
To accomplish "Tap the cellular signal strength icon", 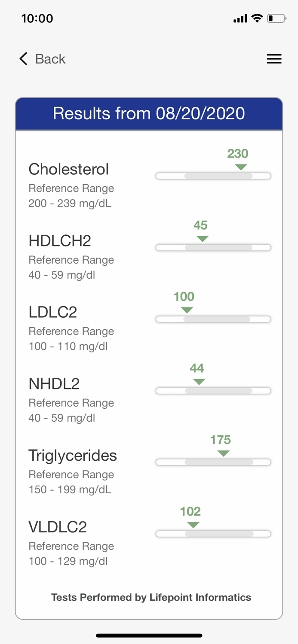I will click(240, 18).
